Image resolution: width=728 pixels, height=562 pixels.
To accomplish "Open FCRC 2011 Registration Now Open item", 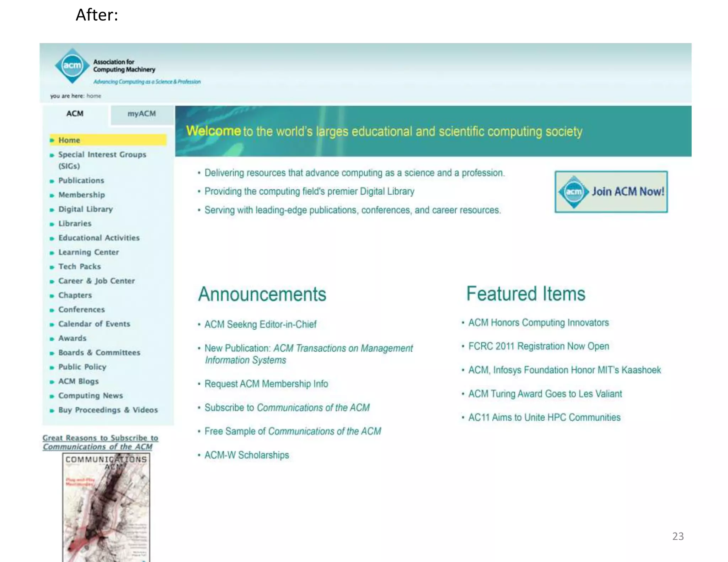I will coord(539,346).
